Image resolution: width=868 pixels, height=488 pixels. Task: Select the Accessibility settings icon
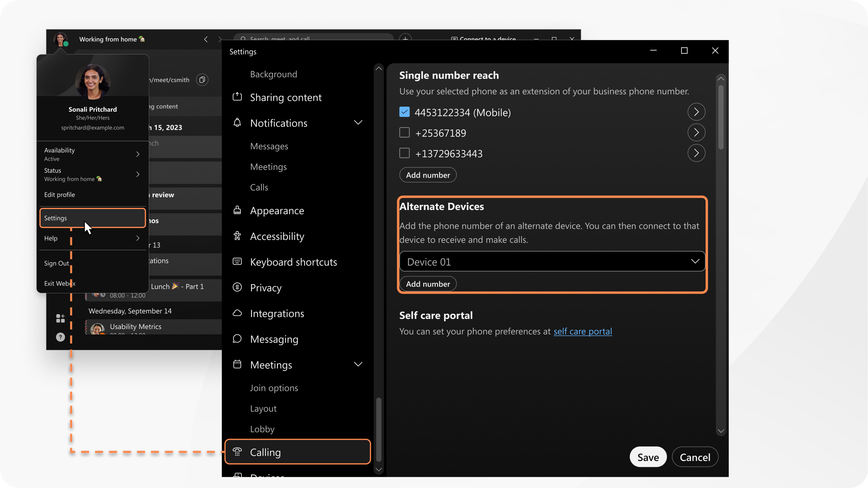click(237, 236)
